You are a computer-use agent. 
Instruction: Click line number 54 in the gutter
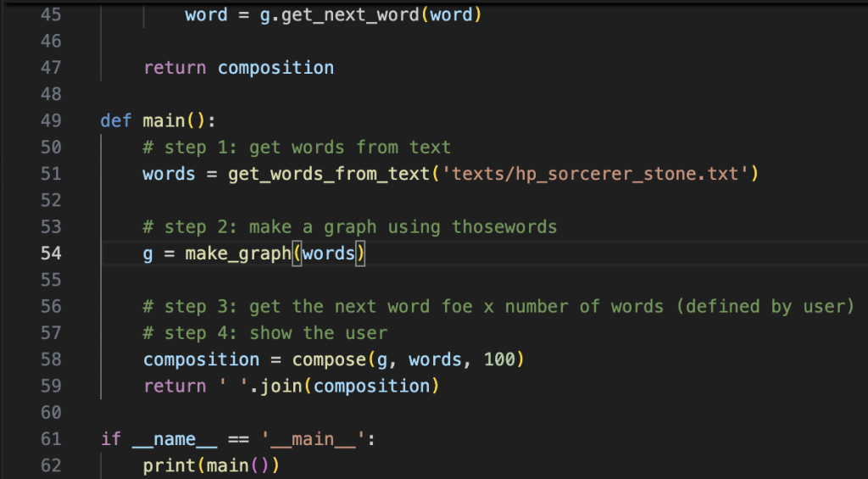click(x=51, y=253)
